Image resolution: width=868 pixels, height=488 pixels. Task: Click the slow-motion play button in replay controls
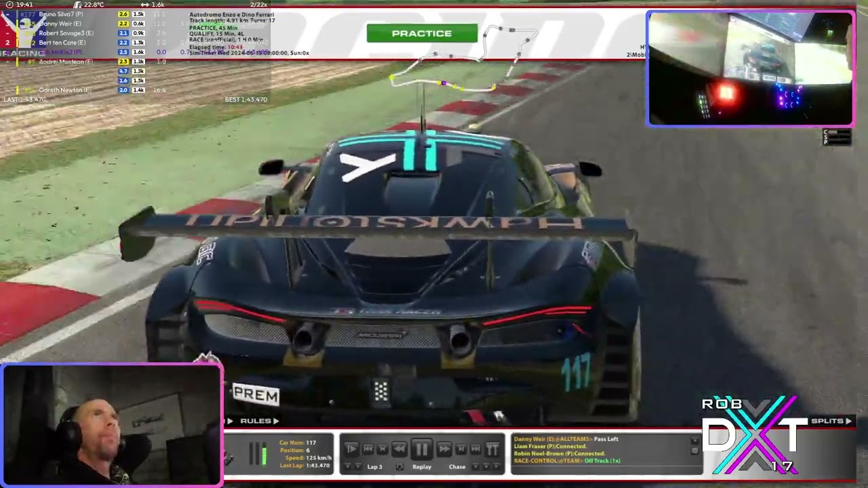click(351, 449)
